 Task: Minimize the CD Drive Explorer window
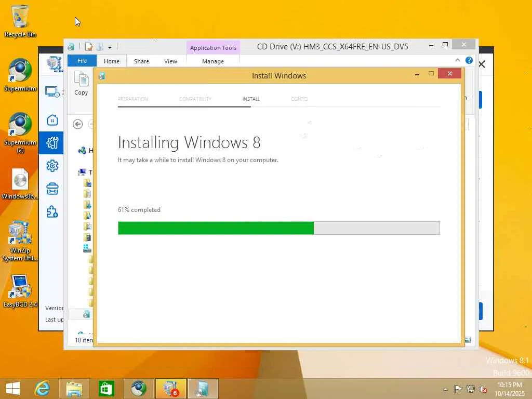pyautogui.click(x=431, y=45)
